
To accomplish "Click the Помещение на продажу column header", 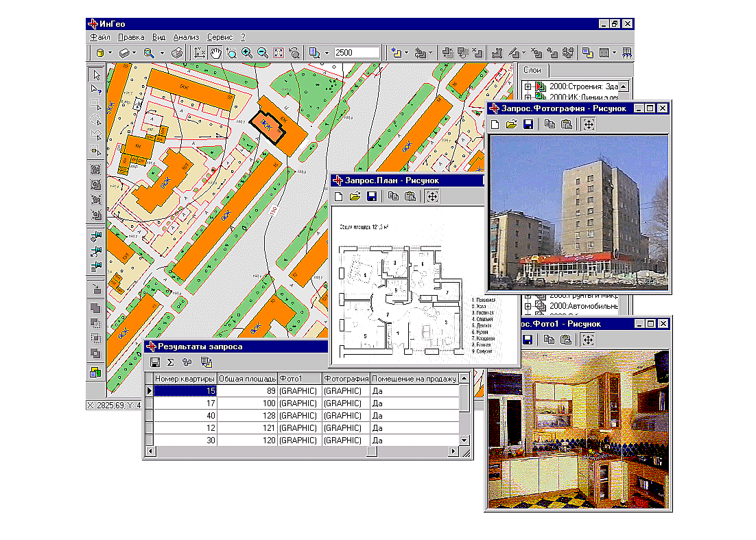I will 414,379.
